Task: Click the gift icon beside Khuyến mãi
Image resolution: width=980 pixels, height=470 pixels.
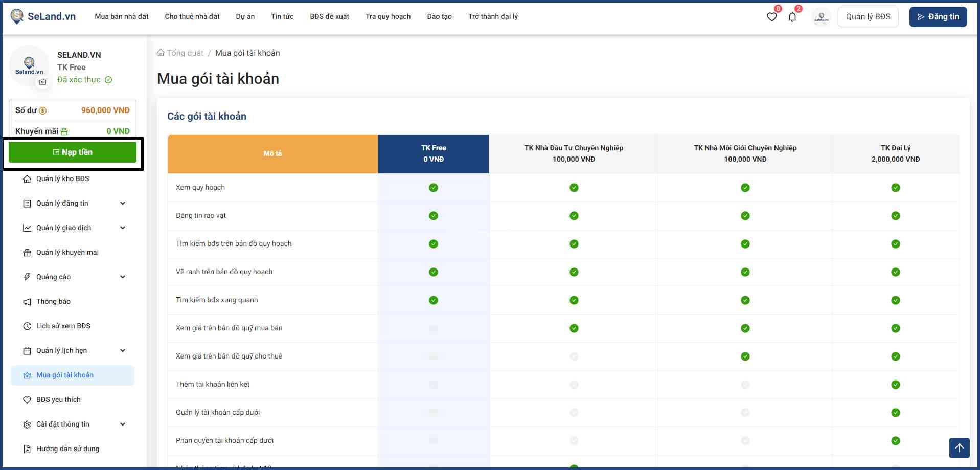Action: click(64, 131)
